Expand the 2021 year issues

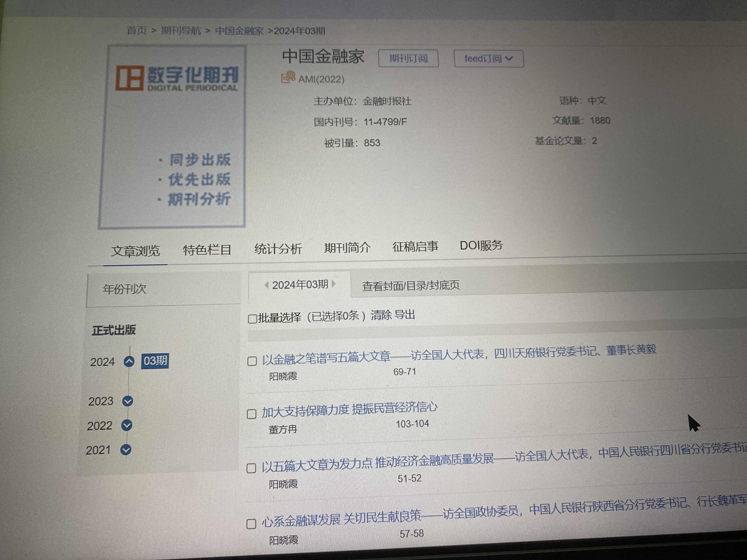(126, 450)
